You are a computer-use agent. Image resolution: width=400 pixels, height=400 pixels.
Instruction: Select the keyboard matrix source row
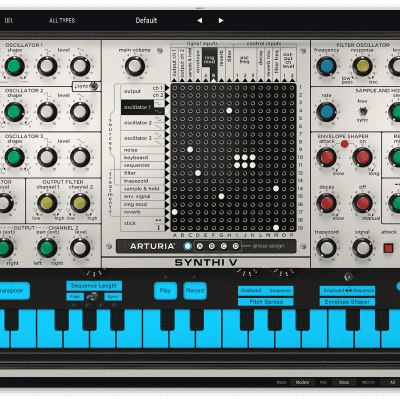click(x=143, y=158)
